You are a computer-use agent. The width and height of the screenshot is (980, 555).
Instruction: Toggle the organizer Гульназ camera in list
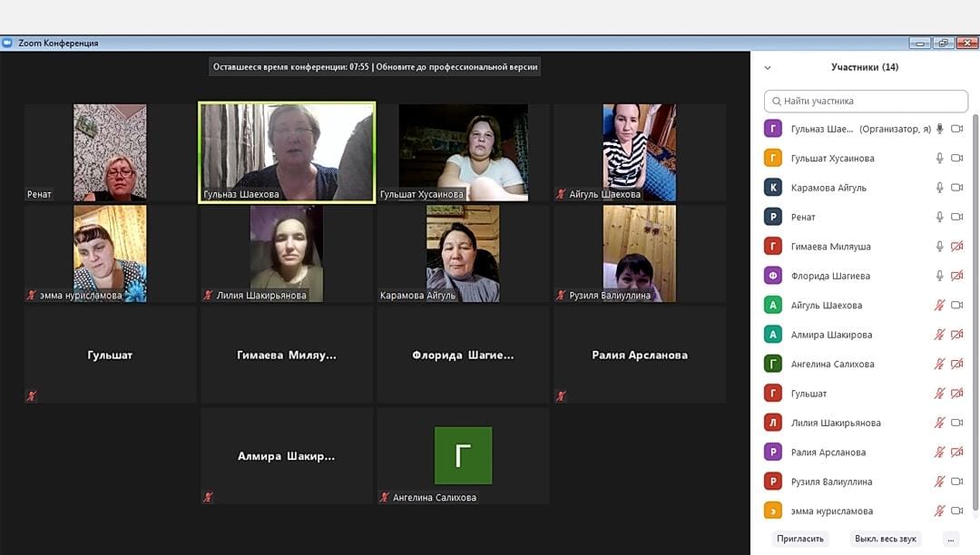pyautogui.click(x=956, y=129)
